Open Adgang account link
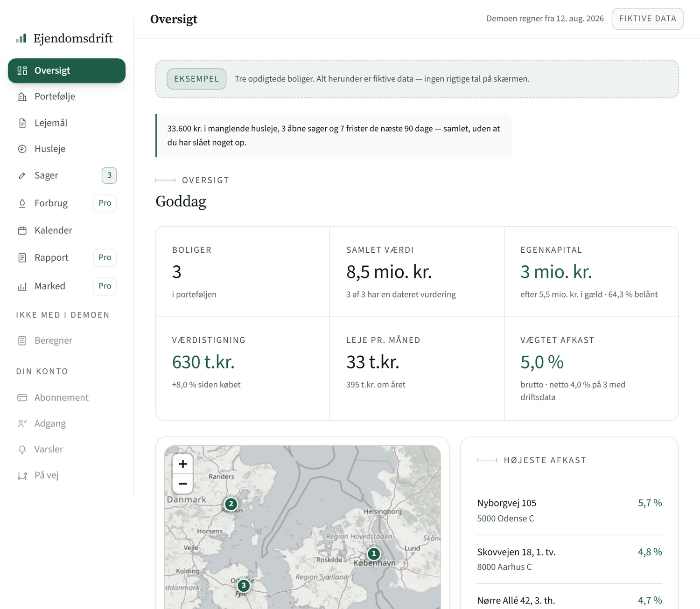The width and height of the screenshot is (700, 609). [x=67, y=424]
